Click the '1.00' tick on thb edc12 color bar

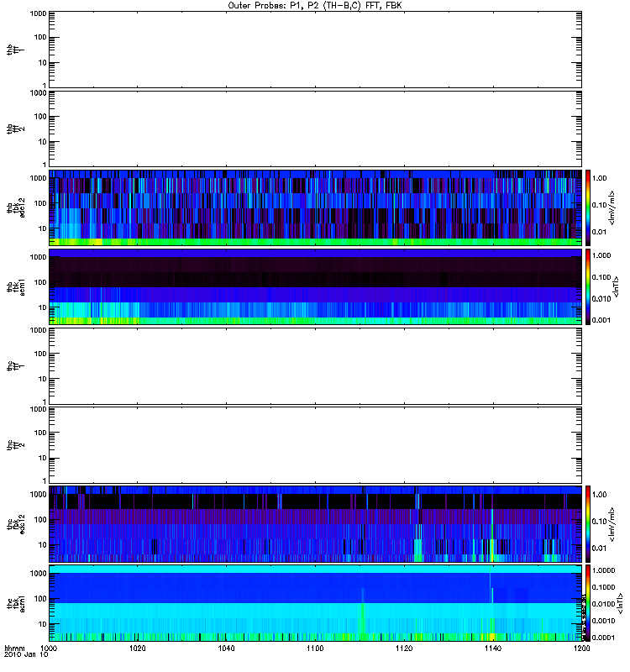[x=599, y=178]
